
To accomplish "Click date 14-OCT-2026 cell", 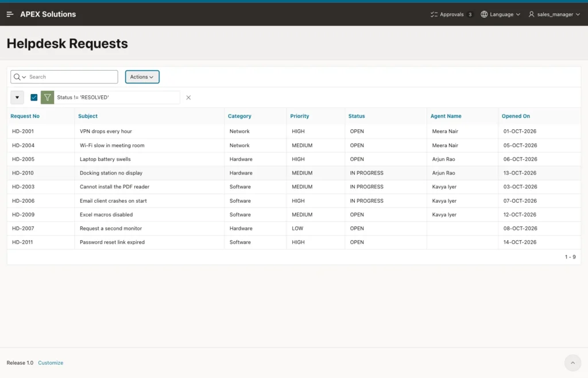I will pyautogui.click(x=539, y=242).
